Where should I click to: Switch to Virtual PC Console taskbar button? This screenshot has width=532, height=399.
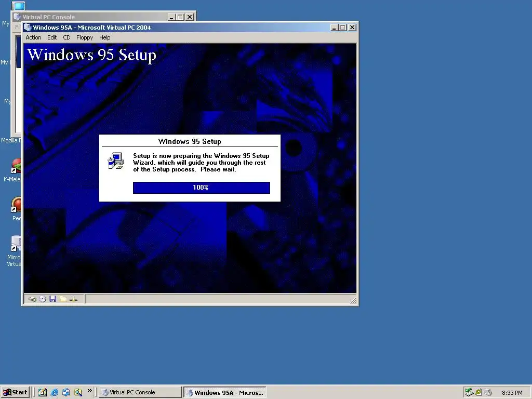(x=140, y=392)
